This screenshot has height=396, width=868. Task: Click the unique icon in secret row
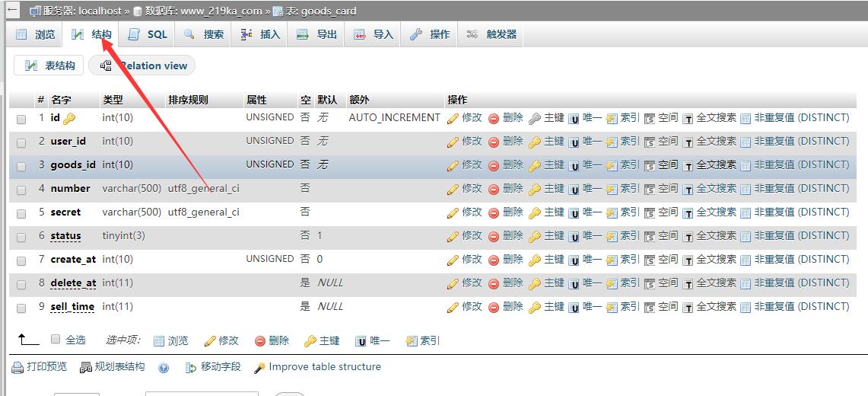(x=574, y=213)
